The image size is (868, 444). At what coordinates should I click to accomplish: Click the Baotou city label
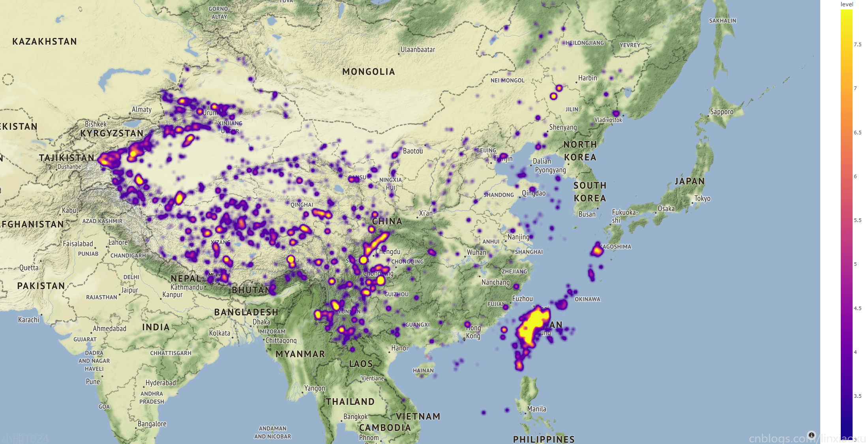[413, 151]
